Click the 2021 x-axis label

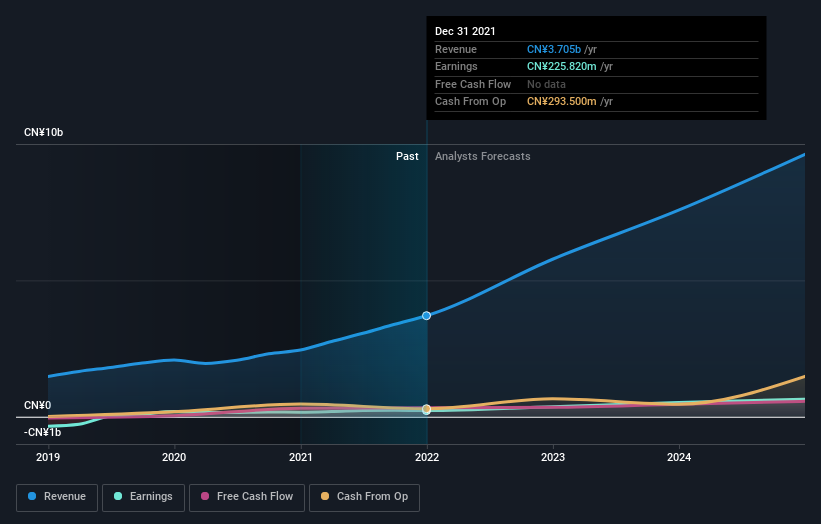(301, 457)
